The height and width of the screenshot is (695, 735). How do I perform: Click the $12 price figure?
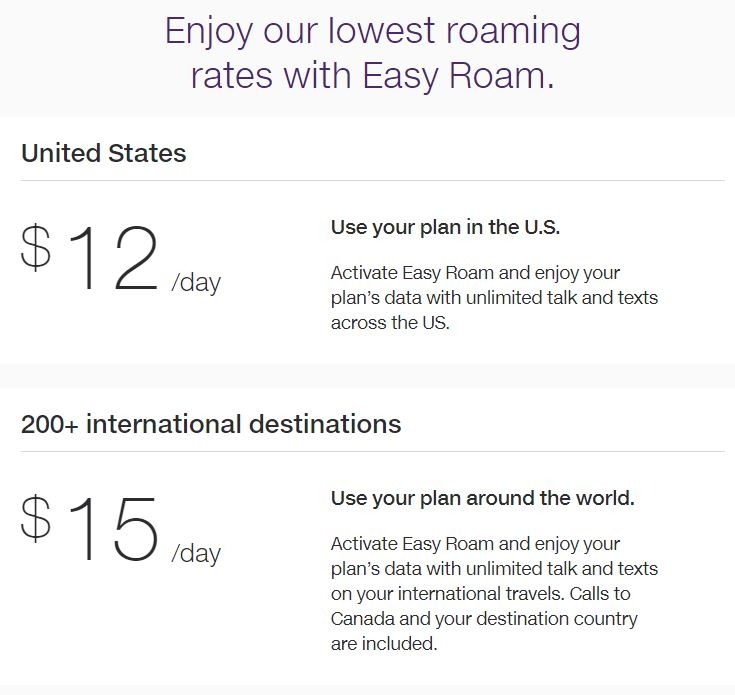89,257
